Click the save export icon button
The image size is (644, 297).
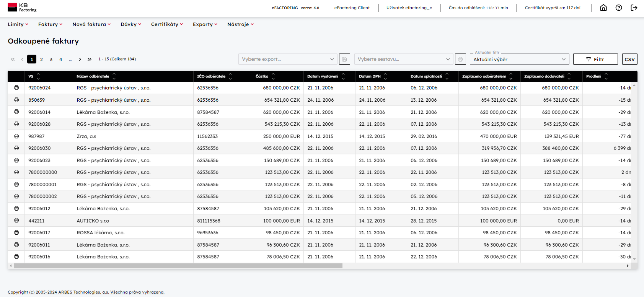coord(344,59)
